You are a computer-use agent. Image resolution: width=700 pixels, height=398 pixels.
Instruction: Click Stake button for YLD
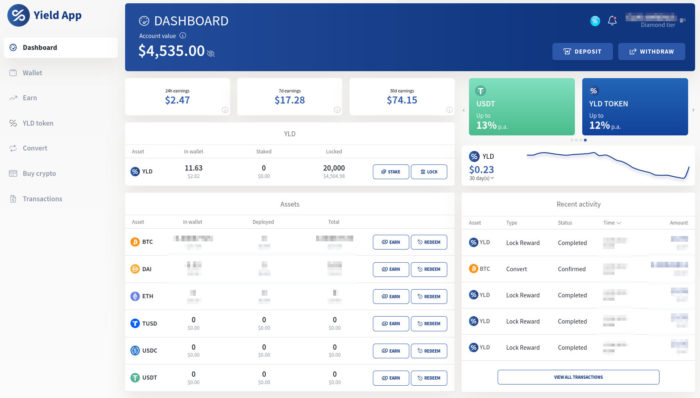[x=391, y=172]
